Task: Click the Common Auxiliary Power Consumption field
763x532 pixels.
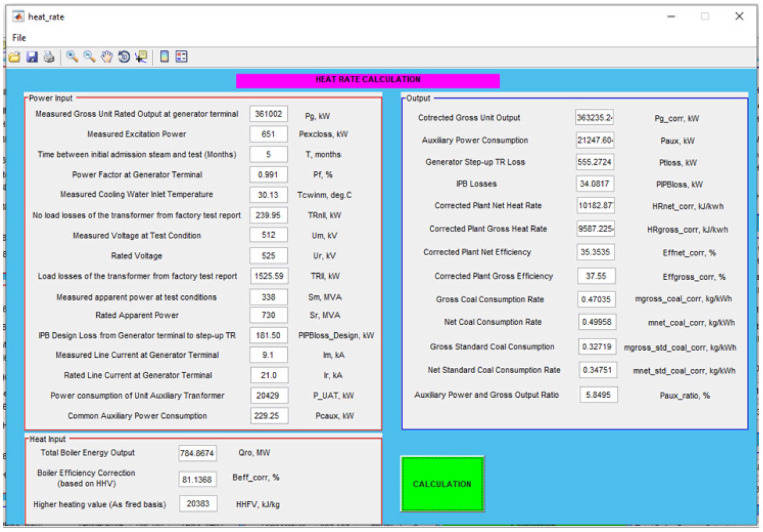Action: [269, 416]
